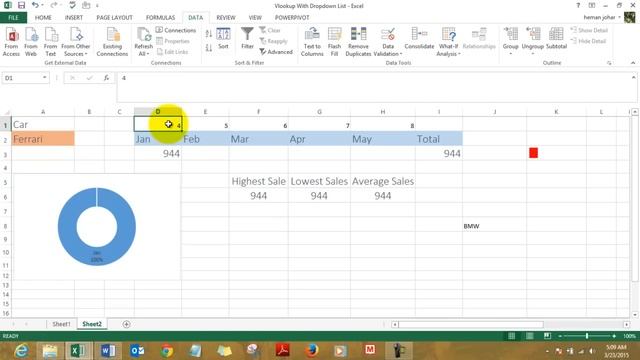Click Text to Columns
The height and width of the screenshot is (360, 640).
(x=312, y=42)
